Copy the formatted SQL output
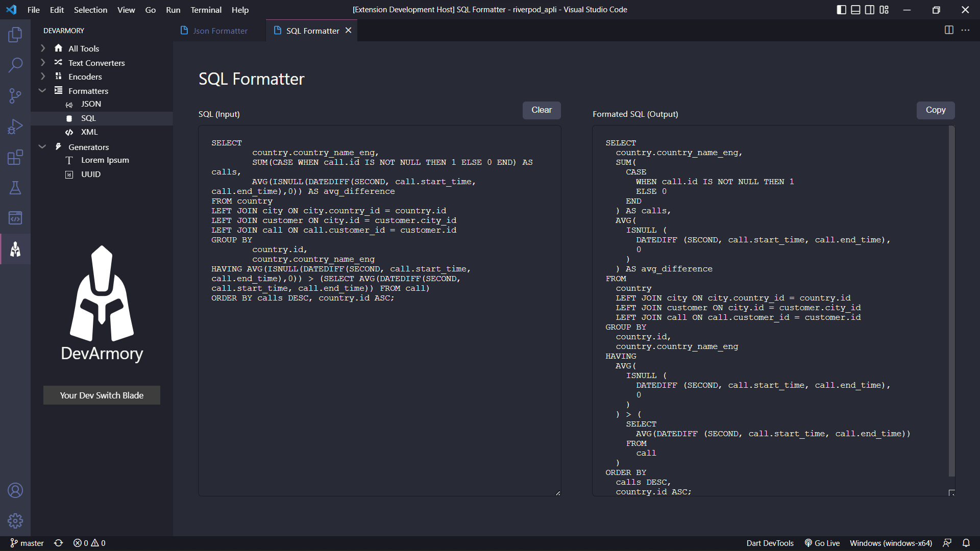The image size is (980, 551). click(x=936, y=110)
